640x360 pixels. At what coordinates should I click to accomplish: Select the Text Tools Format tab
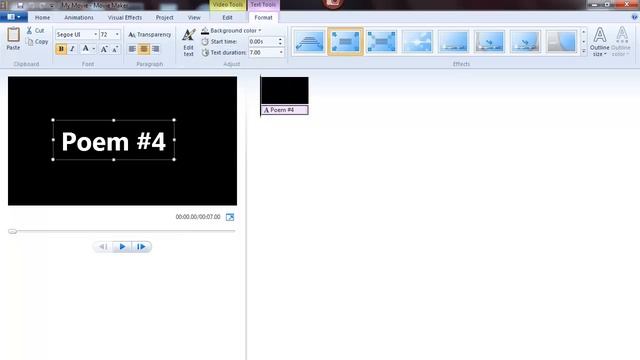pos(263,18)
